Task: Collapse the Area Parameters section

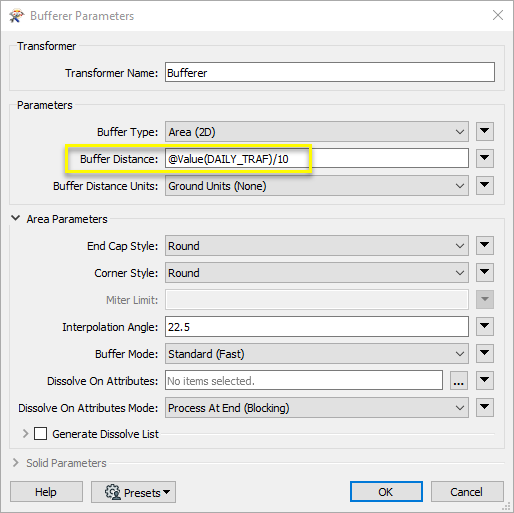Action: point(15,218)
